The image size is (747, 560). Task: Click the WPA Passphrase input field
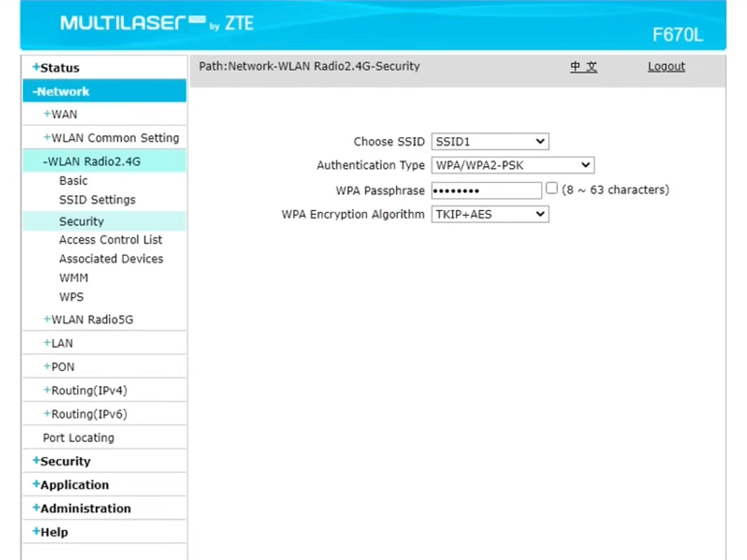point(486,190)
